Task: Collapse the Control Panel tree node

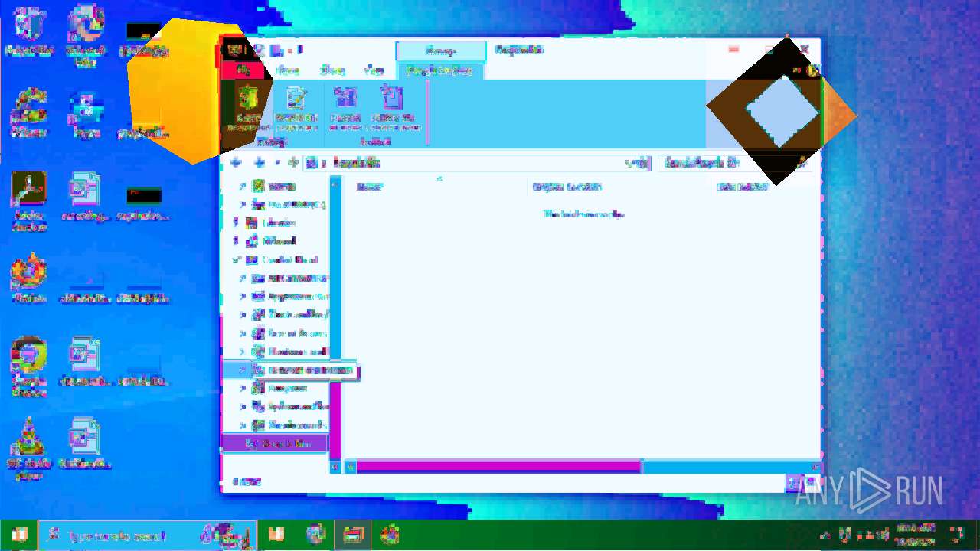Action: point(236,259)
